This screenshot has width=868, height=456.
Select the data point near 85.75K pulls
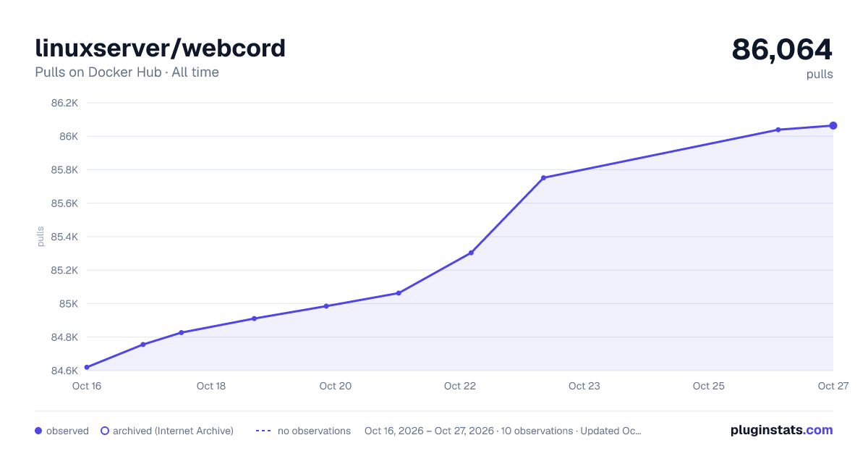543,177
